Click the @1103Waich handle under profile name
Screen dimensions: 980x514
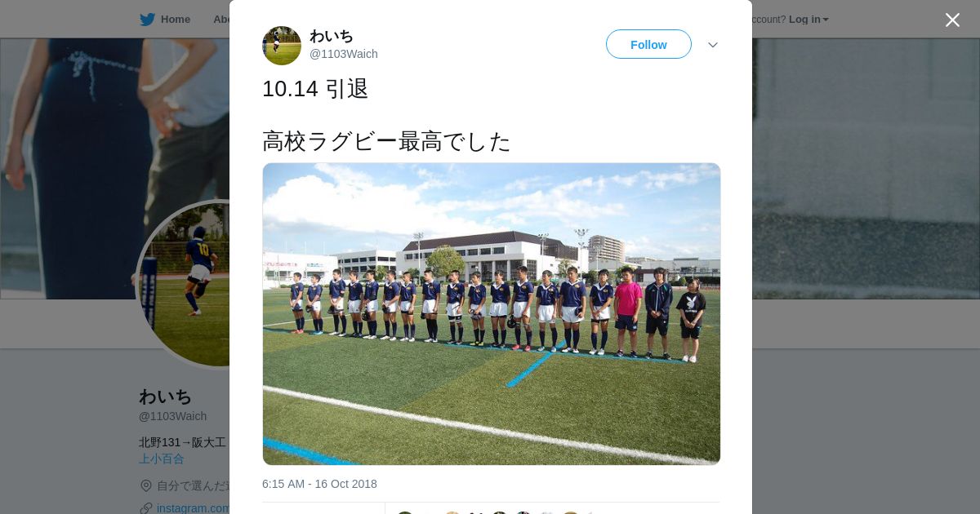click(172, 416)
